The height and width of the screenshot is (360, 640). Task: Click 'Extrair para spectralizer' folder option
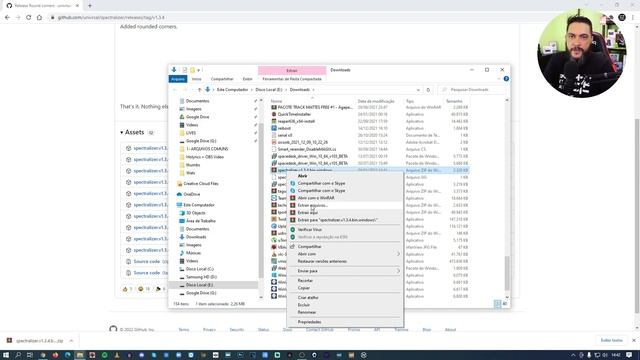(x=338, y=220)
